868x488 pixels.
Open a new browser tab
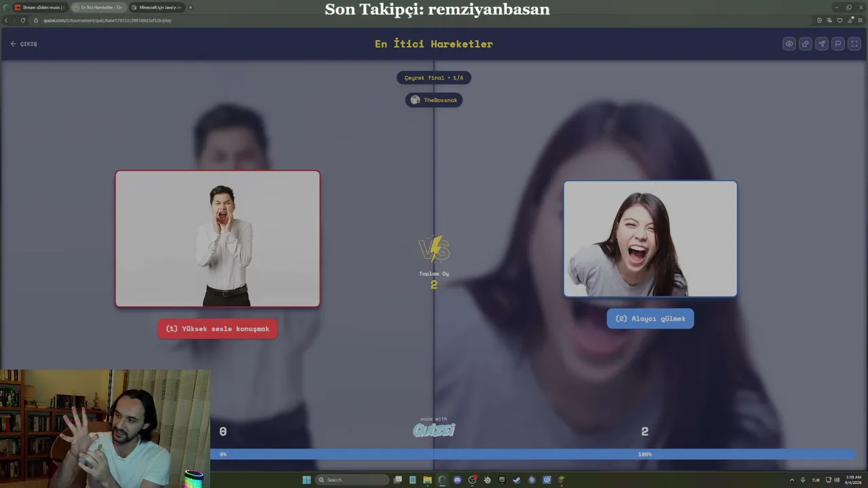pyautogui.click(x=191, y=7)
